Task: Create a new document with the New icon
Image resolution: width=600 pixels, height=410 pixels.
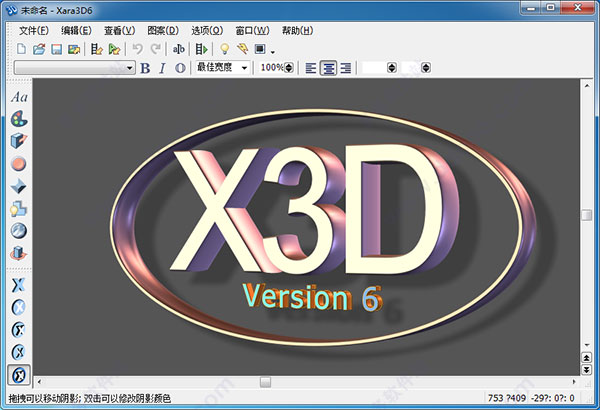Action: tap(21, 49)
